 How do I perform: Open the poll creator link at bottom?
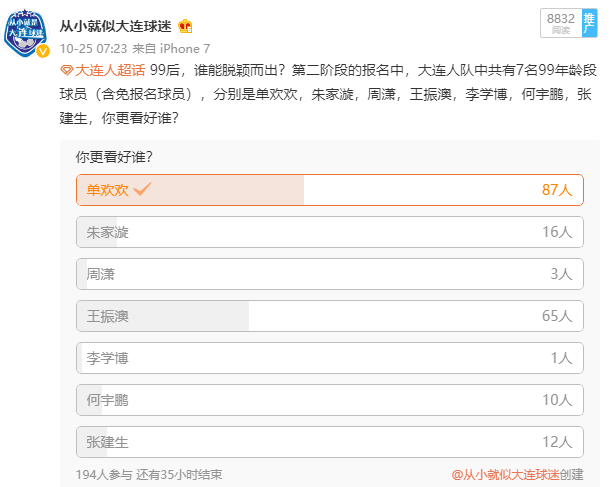[x=510, y=474]
